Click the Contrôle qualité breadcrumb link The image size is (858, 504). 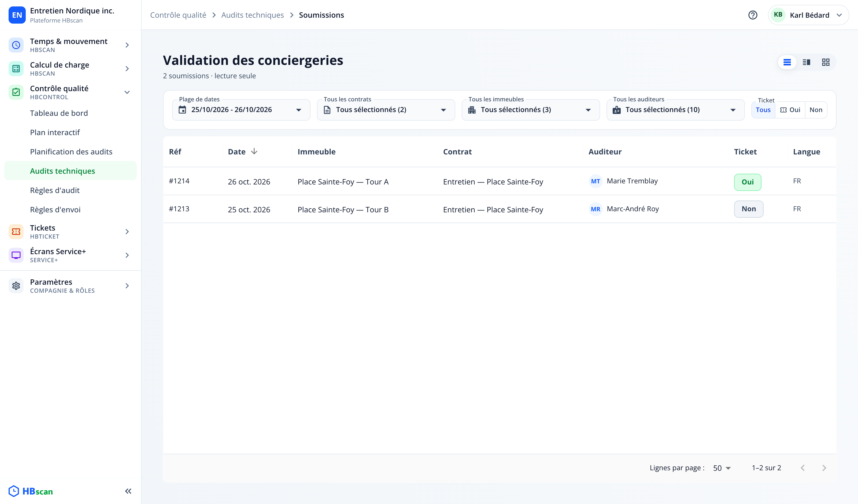[x=178, y=15]
